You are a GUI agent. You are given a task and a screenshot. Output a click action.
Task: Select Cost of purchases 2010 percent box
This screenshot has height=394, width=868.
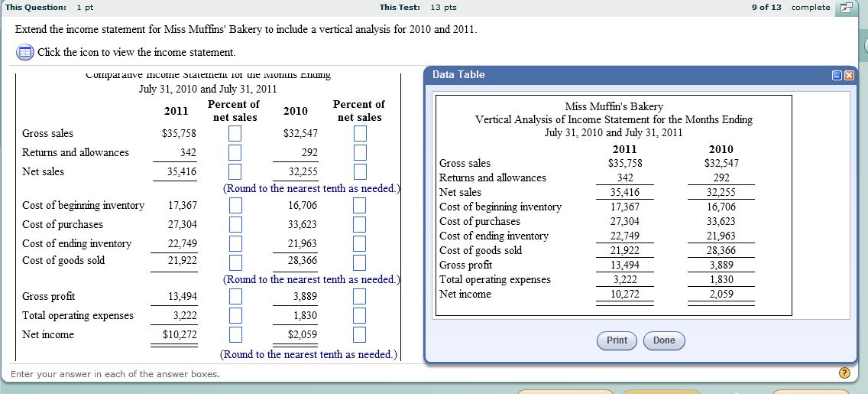[x=360, y=224]
